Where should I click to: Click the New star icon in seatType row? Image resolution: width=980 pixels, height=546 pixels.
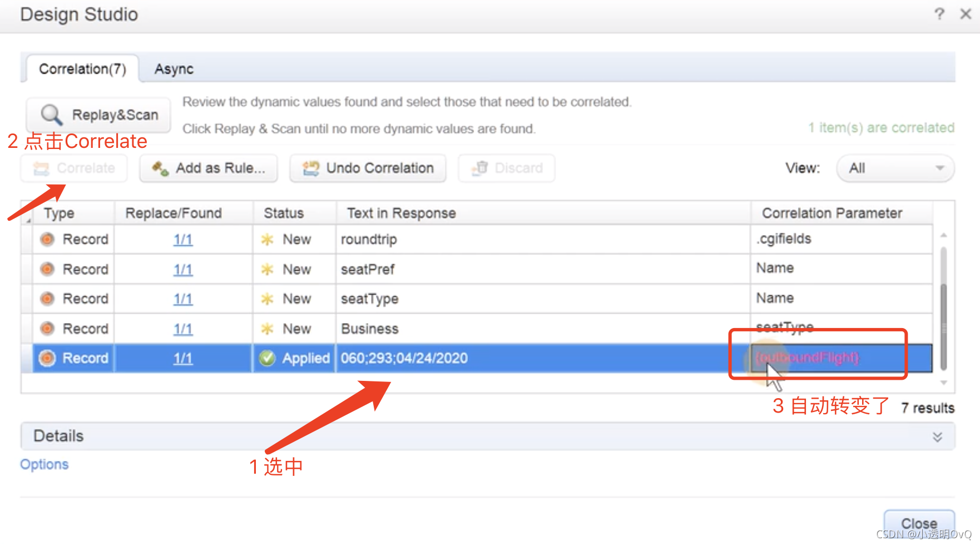[x=267, y=299]
